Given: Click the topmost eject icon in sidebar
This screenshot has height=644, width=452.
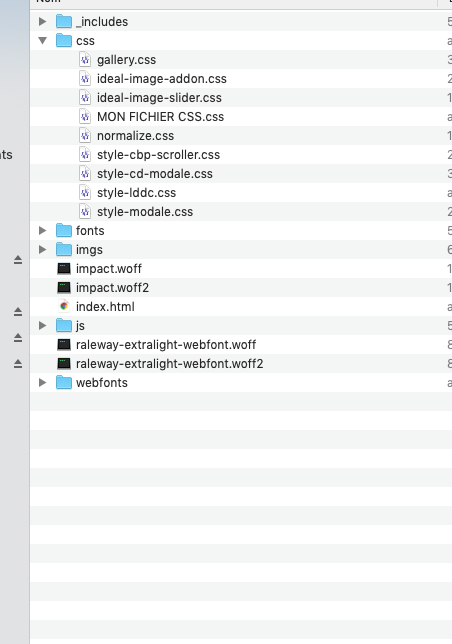Looking at the screenshot, I should coord(18,260).
